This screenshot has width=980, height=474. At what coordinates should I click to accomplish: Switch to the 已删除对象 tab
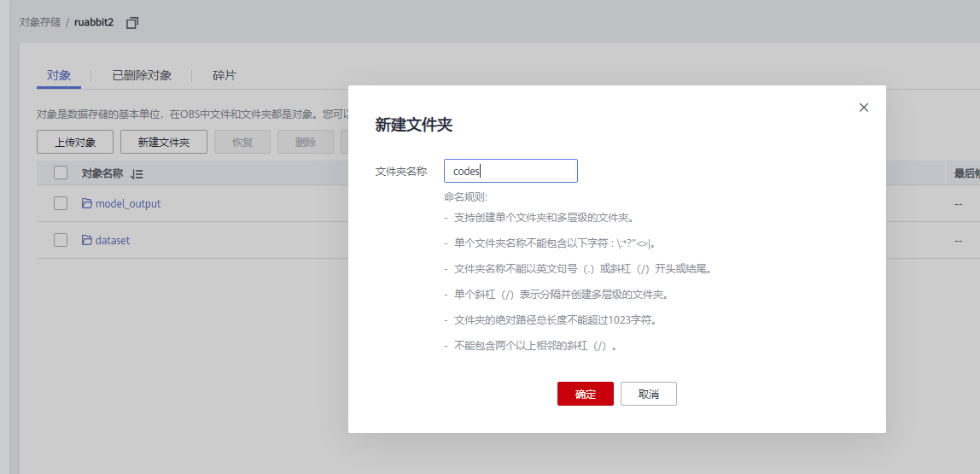[x=142, y=75]
